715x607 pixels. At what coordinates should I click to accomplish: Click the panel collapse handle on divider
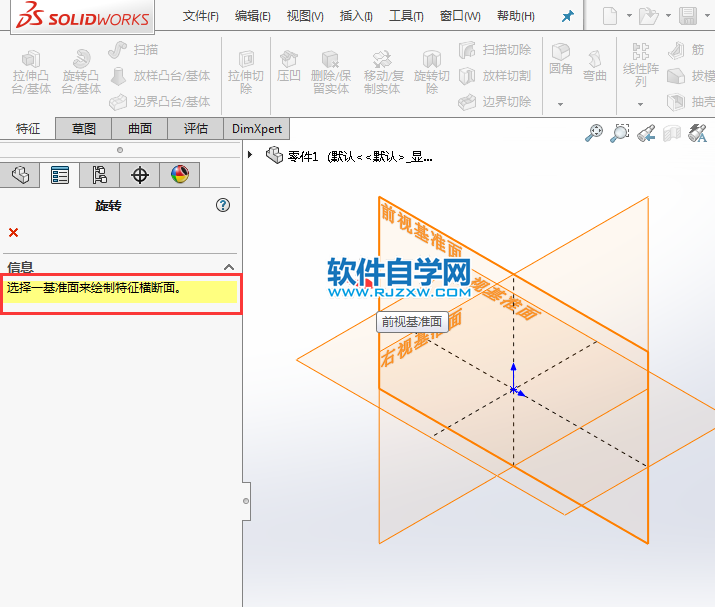click(246, 501)
